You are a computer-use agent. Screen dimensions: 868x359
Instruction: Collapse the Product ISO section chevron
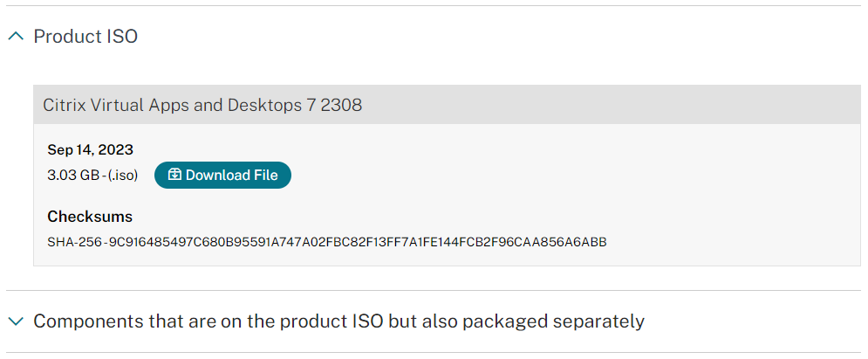click(x=17, y=37)
